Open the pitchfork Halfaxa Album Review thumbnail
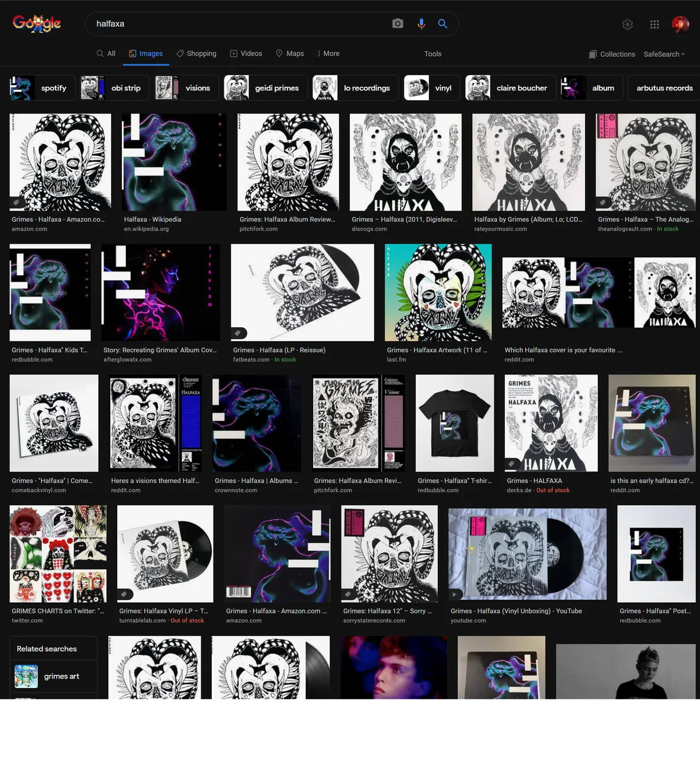The height and width of the screenshot is (757, 700). [288, 162]
